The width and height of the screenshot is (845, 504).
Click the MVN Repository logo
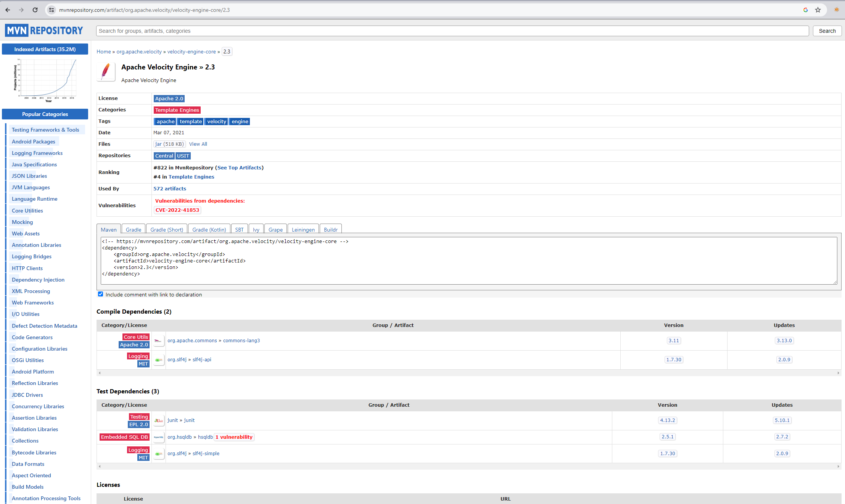[44, 31]
